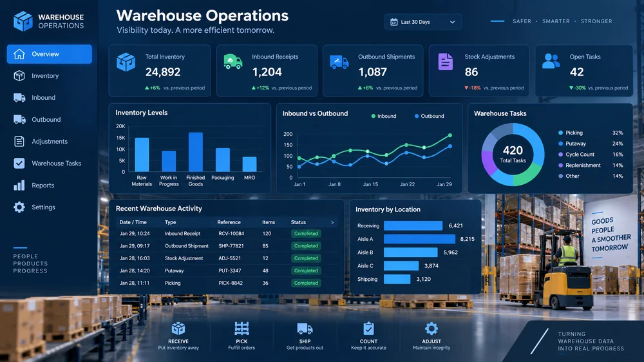Toggle the Inbound series legend
The image size is (644, 362).
tap(384, 116)
